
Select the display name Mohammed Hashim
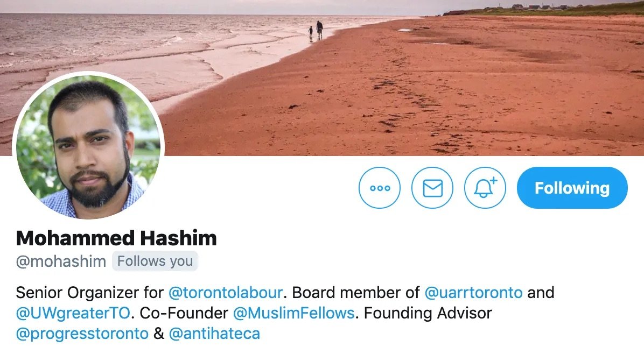click(116, 238)
